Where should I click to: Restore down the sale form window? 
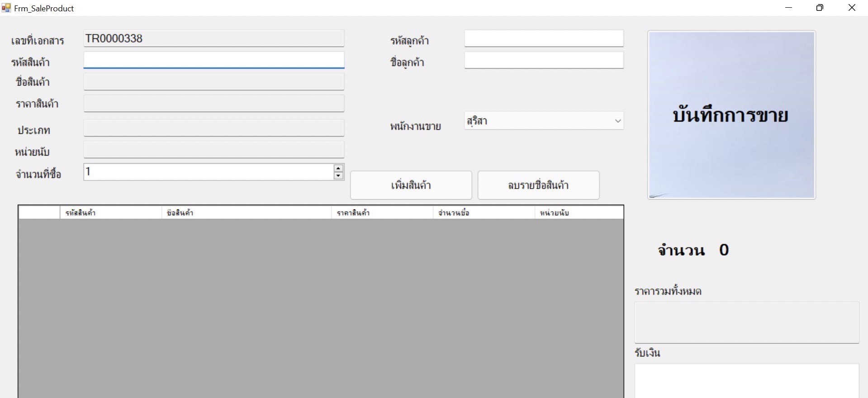(x=820, y=8)
